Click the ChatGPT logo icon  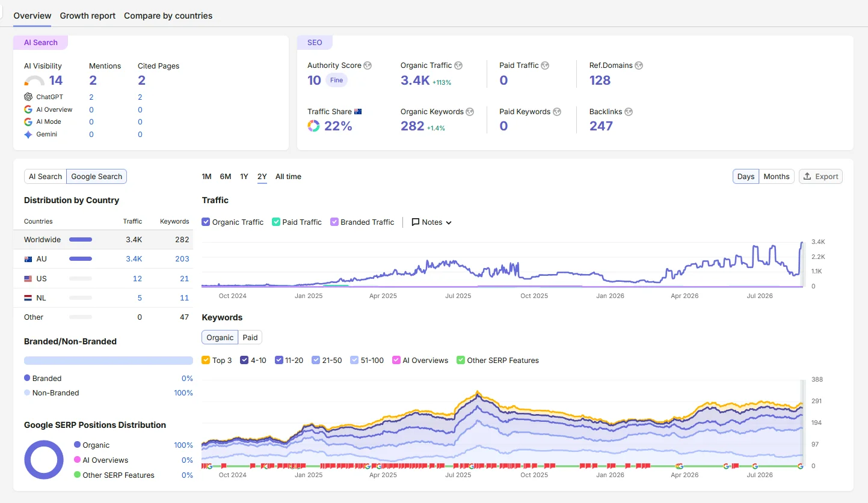(28, 97)
